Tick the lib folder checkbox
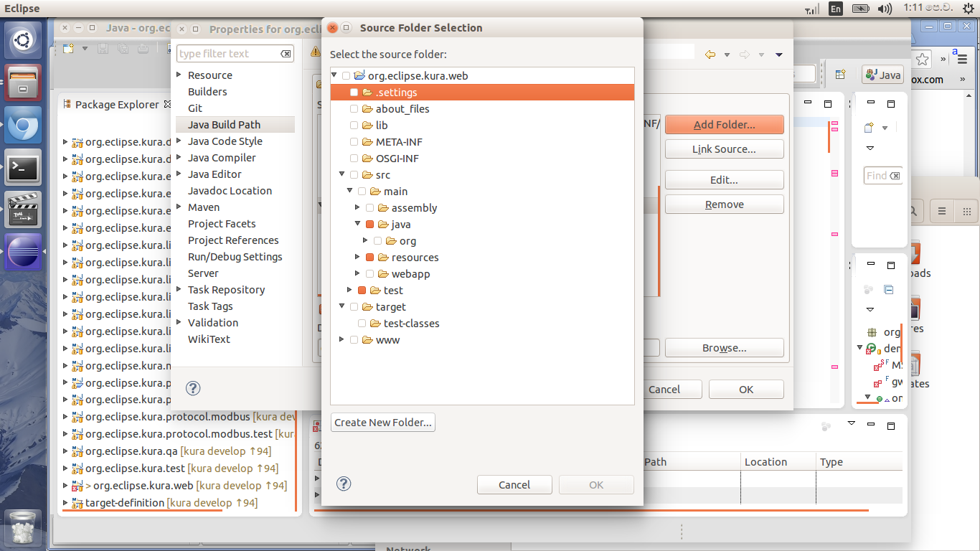The height and width of the screenshot is (551, 980). click(x=354, y=126)
